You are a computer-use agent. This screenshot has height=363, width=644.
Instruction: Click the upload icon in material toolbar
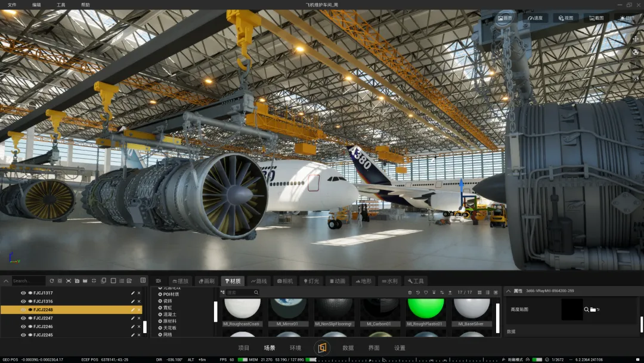click(x=450, y=293)
